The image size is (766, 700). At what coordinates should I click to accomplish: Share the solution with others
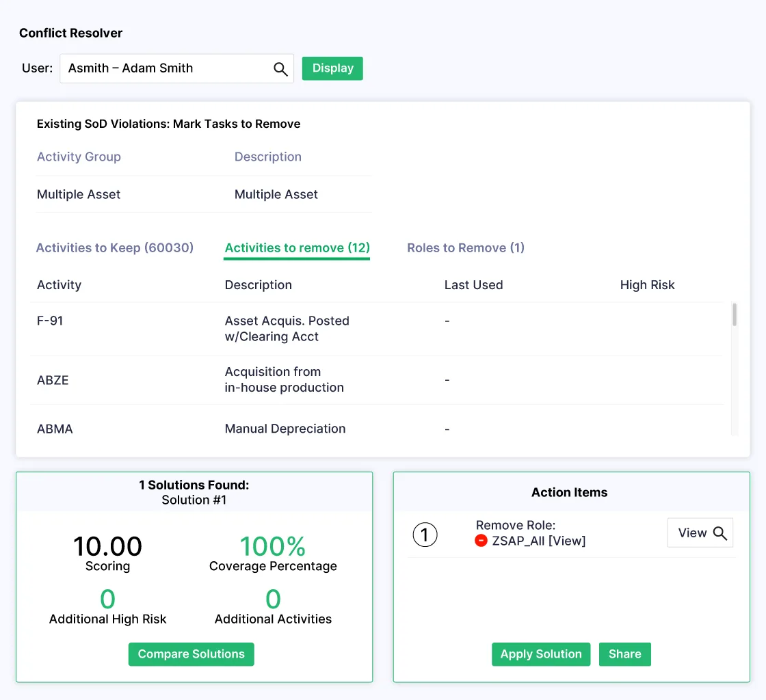pyautogui.click(x=624, y=654)
